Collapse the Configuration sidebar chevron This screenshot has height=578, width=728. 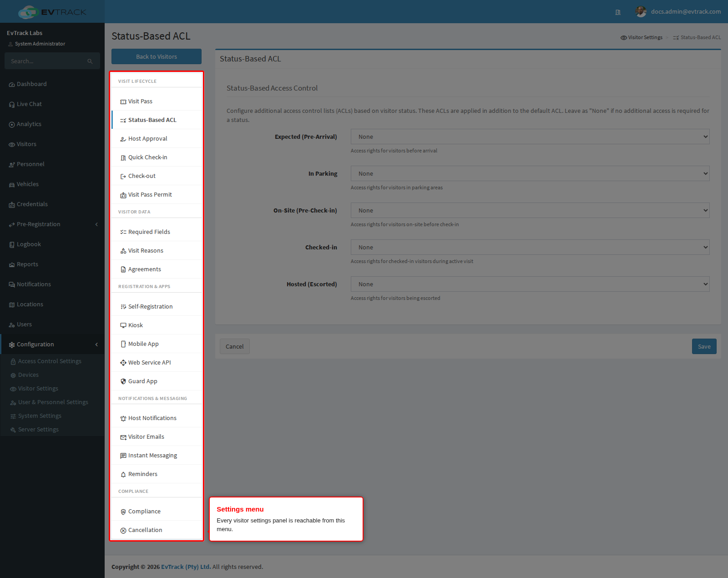click(96, 345)
